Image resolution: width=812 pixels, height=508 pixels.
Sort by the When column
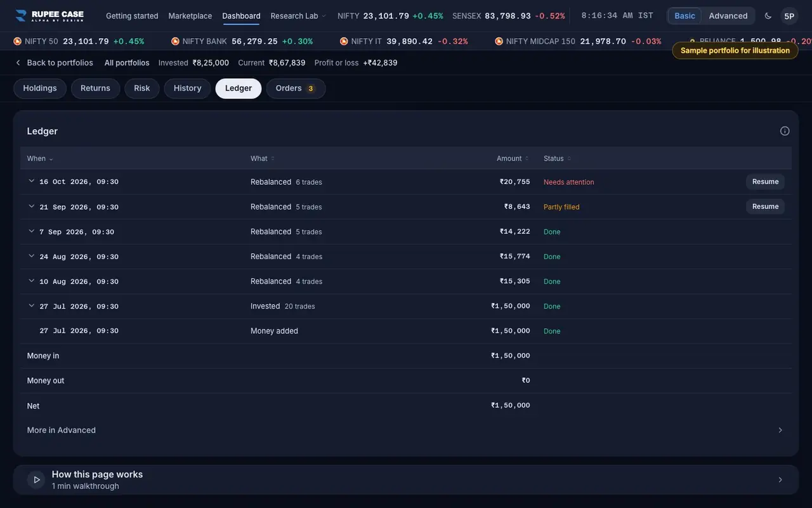(40, 159)
